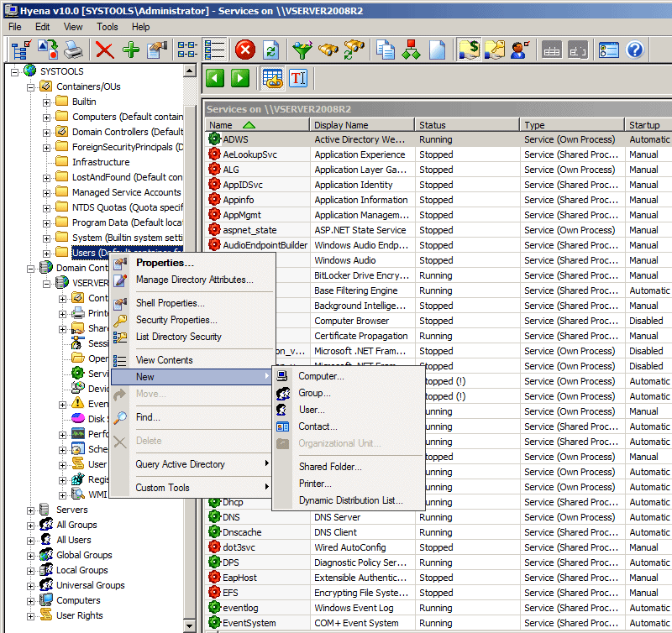Click the green right arrow forward button

(x=240, y=78)
